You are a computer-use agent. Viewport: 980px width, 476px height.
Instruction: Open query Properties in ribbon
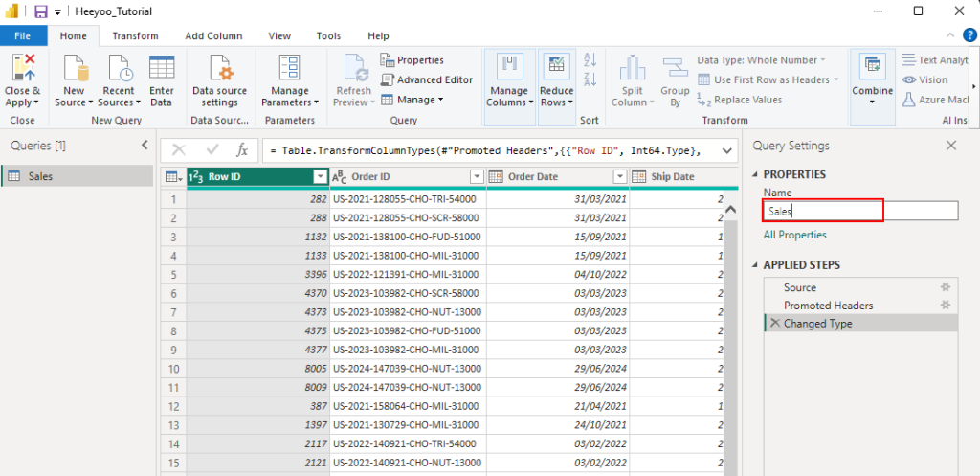pyautogui.click(x=412, y=60)
